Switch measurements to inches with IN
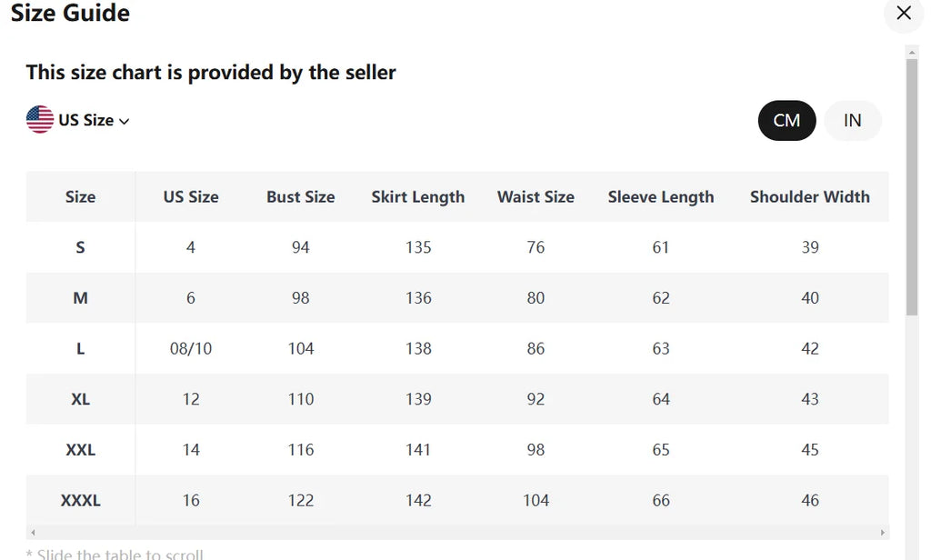Screen dimensions: 931x560 (x=852, y=119)
